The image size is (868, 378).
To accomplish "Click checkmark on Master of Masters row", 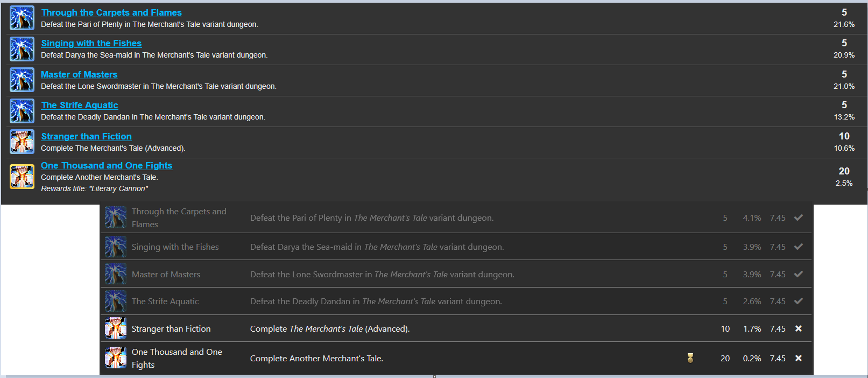I will pyautogui.click(x=799, y=274).
